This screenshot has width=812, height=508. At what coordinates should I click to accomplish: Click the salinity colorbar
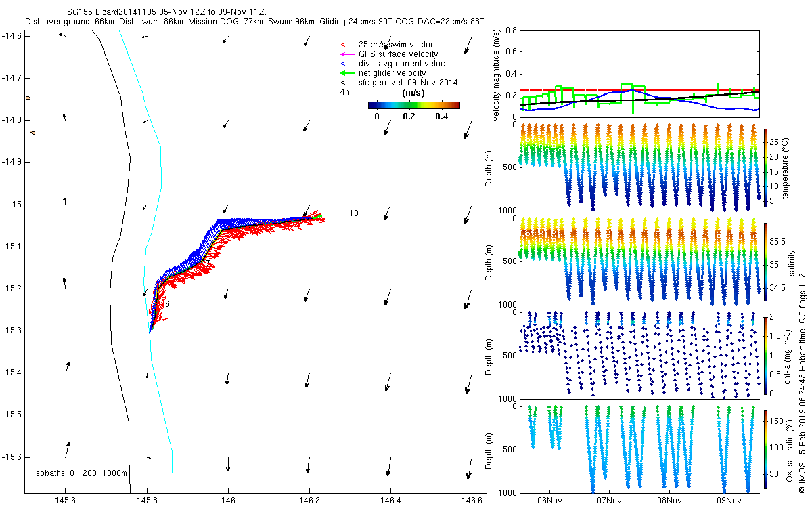pos(766,262)
